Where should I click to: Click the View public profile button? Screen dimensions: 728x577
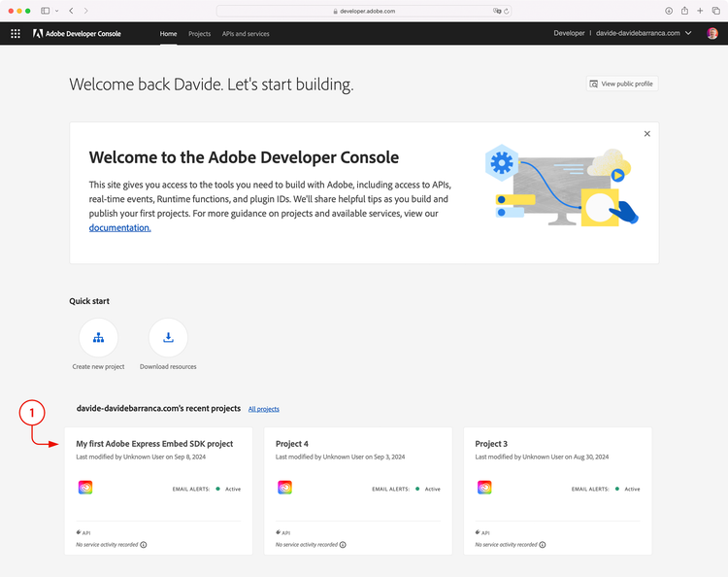coord(621,84)
